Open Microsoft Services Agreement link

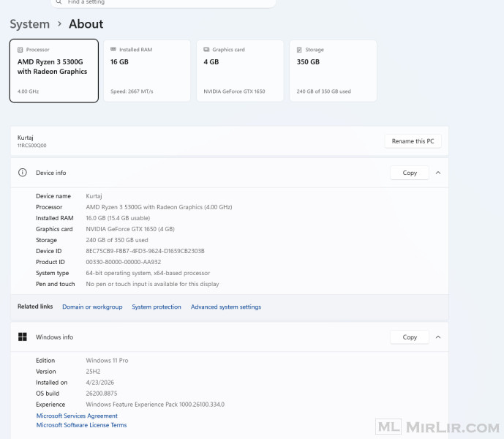pos(77,416)
